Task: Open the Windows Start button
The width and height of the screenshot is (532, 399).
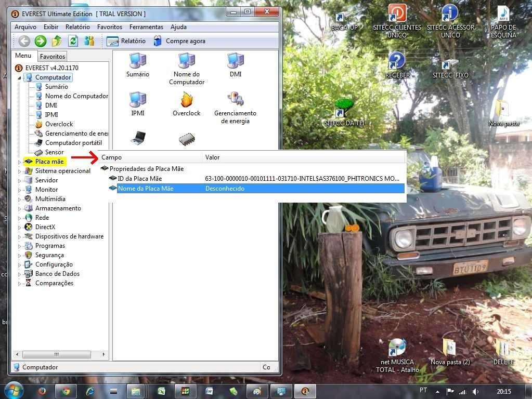Action: [x=14, y=391]
